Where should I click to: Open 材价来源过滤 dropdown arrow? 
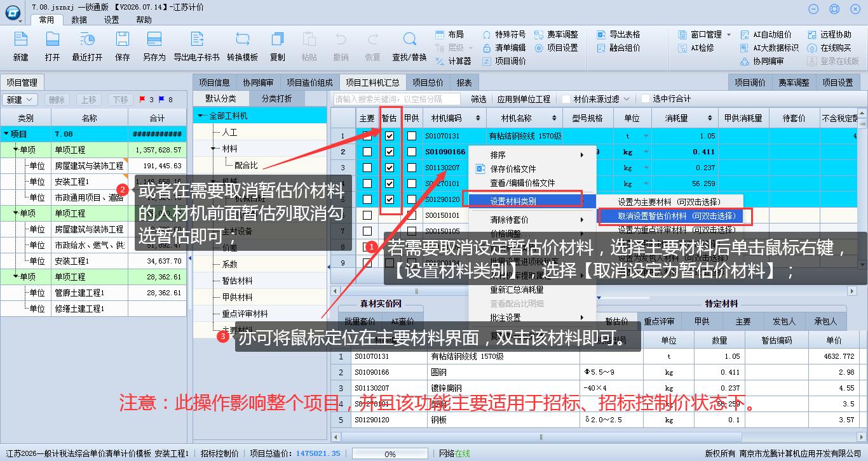pos(627,99)
